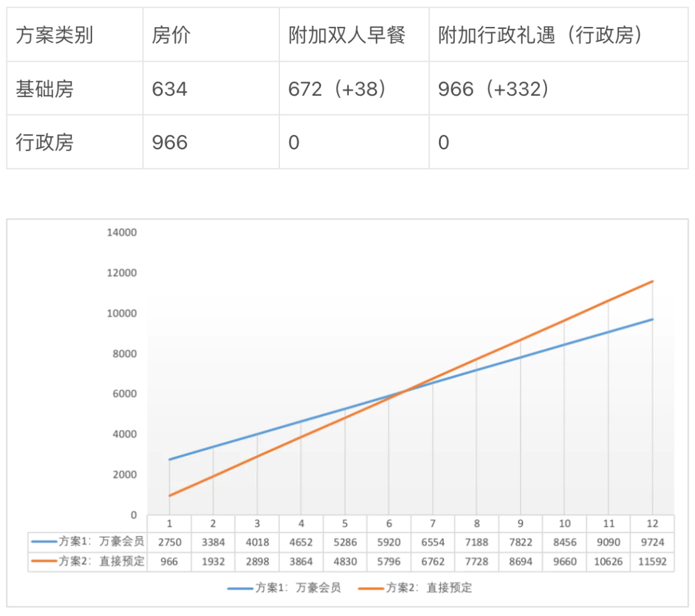
Task: Click the 2000 y-axis label
Action: pos(125,475)
